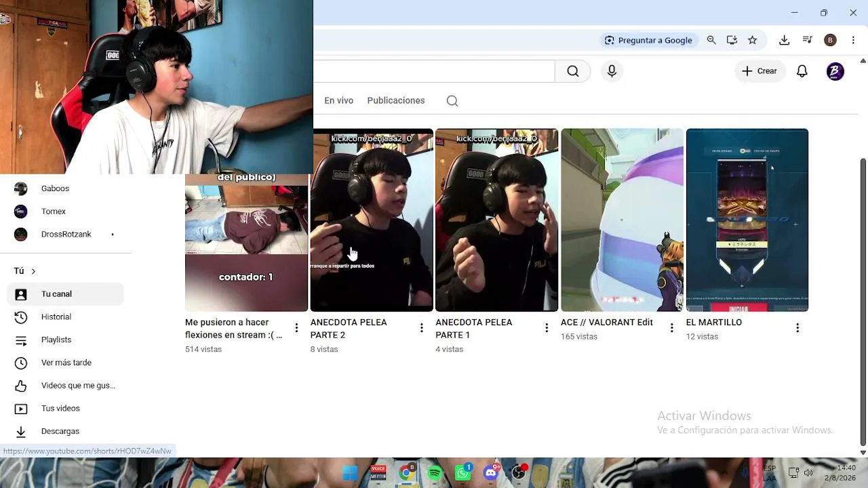Click the 'ANECDOTA PELEA PARTE 1' title

click(x=474, y=329)
